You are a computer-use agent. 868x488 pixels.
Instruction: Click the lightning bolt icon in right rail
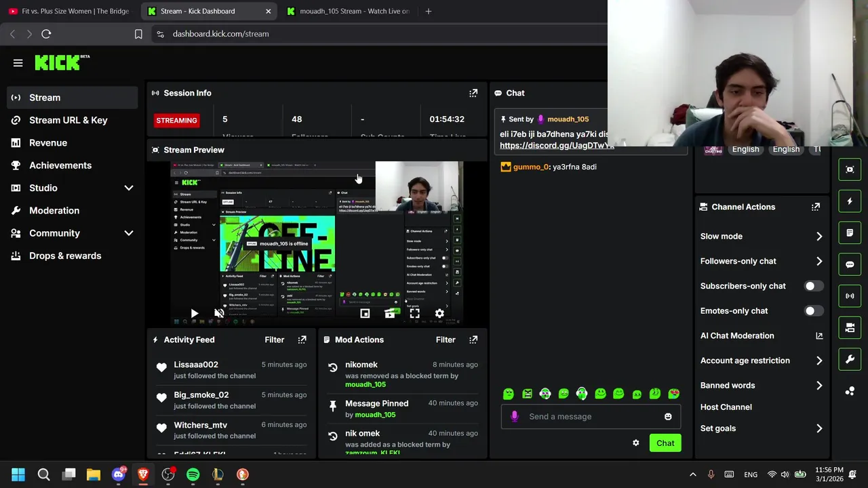pos(850,201)
